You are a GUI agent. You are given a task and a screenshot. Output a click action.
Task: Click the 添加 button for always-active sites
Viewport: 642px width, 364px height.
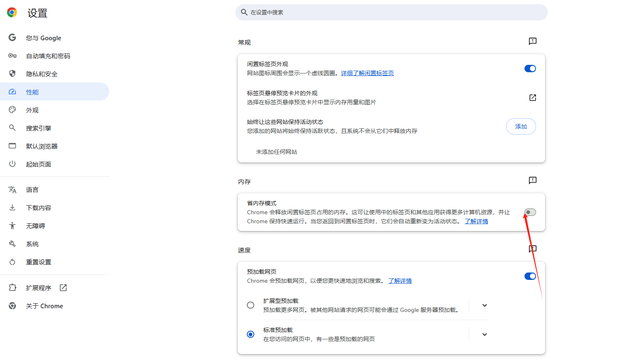(x=521, y=126)
